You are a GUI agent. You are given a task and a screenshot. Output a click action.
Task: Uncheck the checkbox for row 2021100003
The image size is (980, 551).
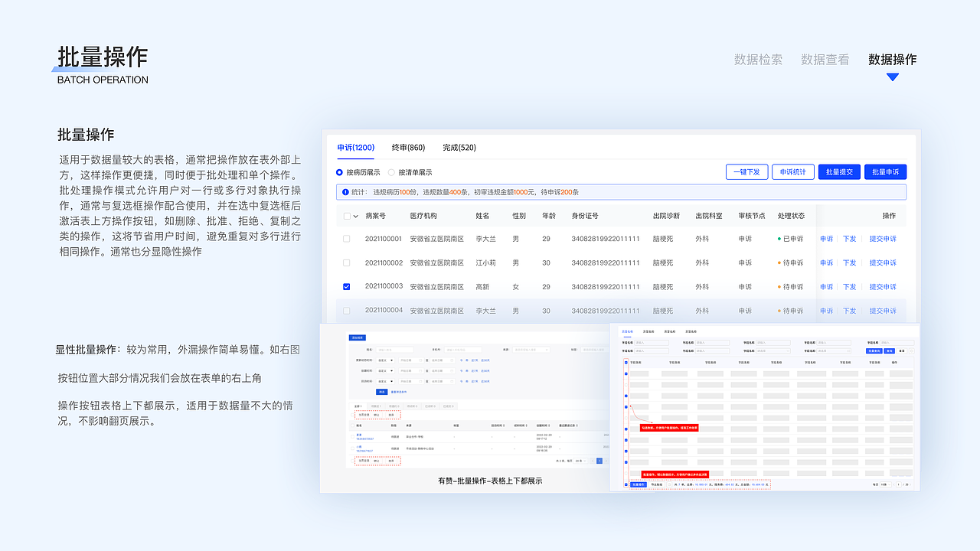coord(346,286)
